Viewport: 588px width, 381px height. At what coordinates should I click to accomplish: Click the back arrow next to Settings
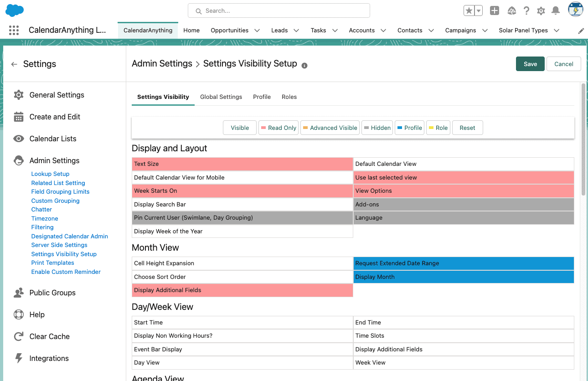(x=14, y=64)
